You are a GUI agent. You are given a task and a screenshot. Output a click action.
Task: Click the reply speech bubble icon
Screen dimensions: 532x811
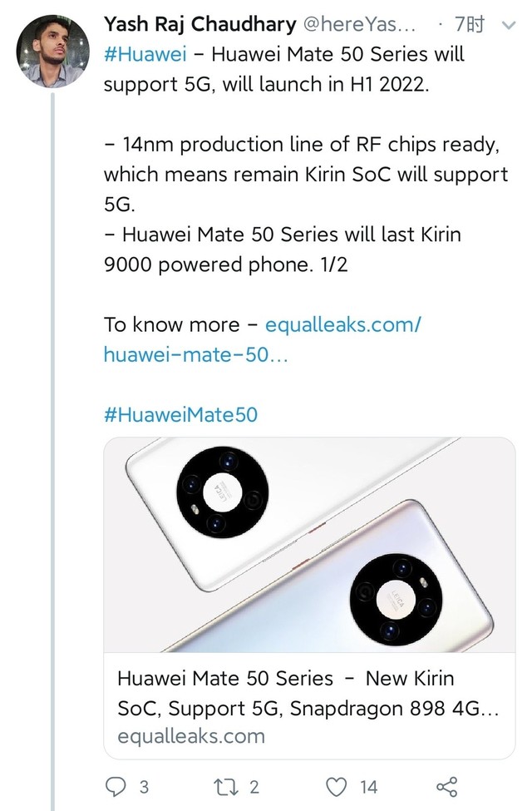pos(117,786)
